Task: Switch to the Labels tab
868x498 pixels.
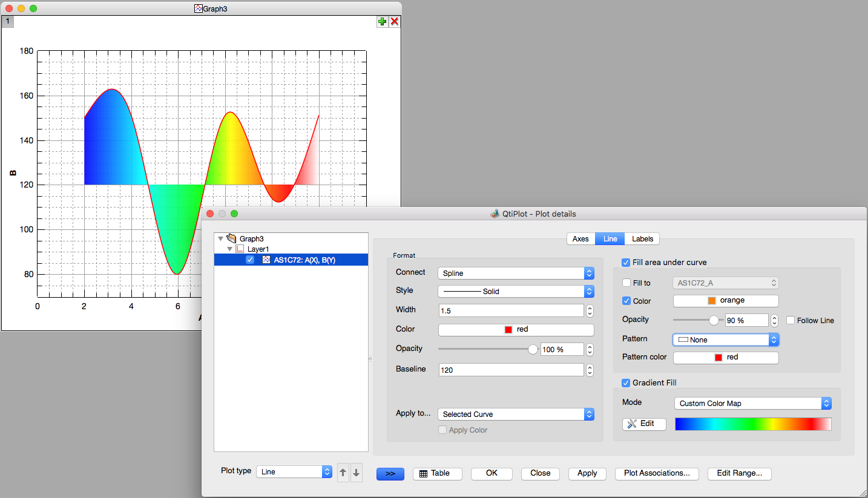Action: coord(642,239)
